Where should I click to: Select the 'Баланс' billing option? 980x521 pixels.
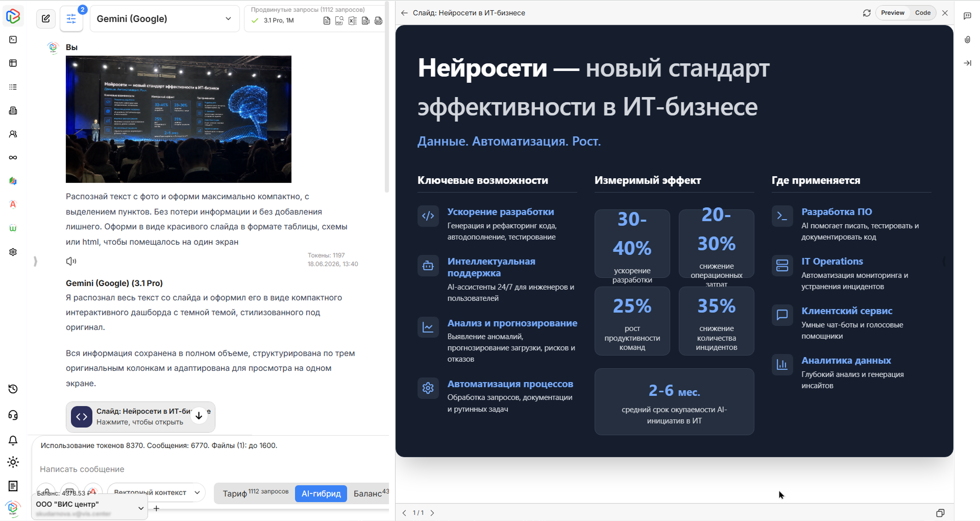tap(371, 493)
